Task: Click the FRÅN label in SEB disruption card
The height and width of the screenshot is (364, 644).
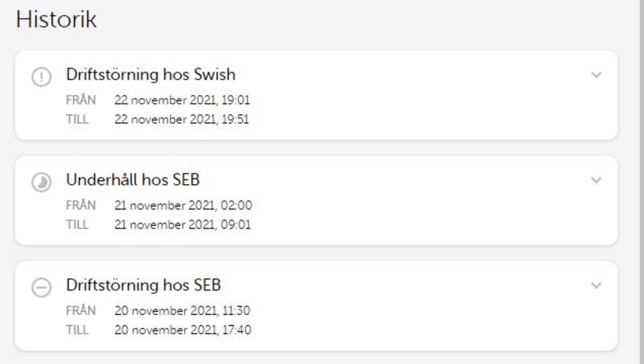Action: point(81,310)
